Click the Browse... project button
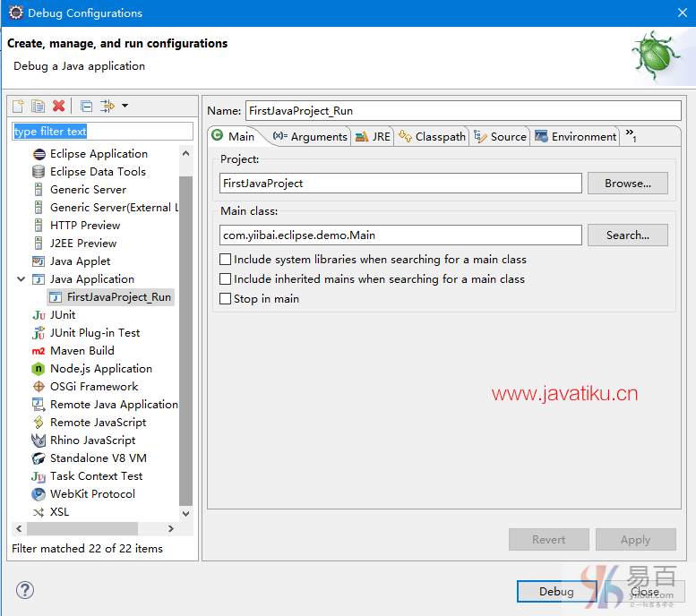696x616 pixels. click(628, 184)
